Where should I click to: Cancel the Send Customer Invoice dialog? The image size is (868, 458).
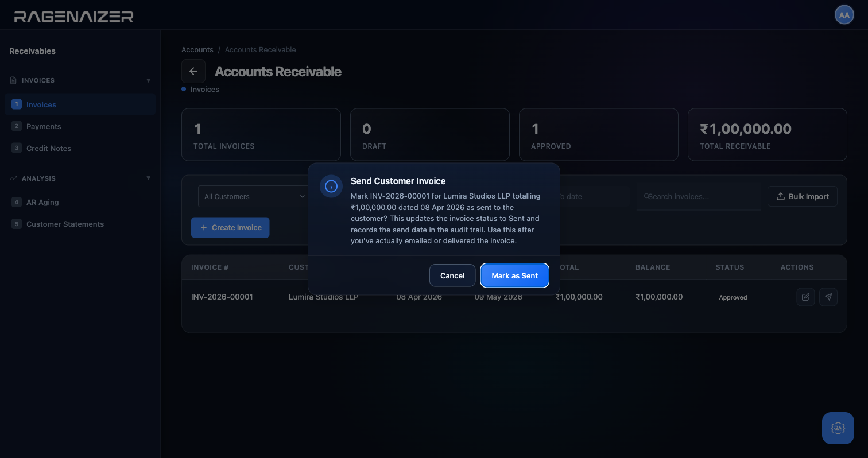[x=452, y=275]
